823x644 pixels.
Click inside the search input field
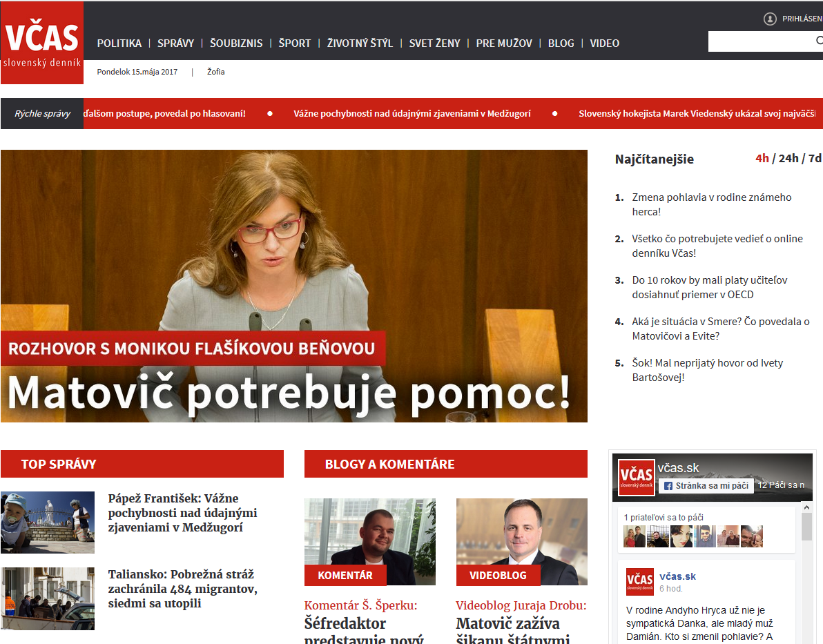click(x=759, y=41)
